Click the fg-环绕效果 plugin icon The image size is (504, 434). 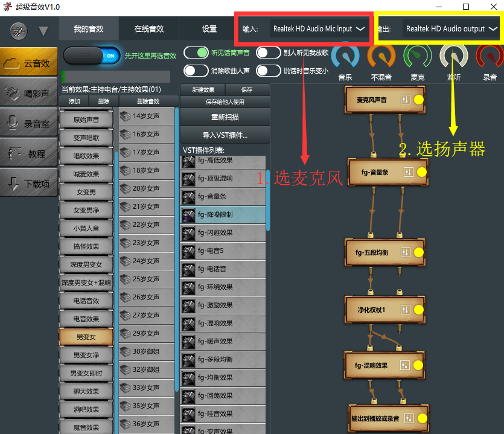pyautogui.click(x=188, y=288)
